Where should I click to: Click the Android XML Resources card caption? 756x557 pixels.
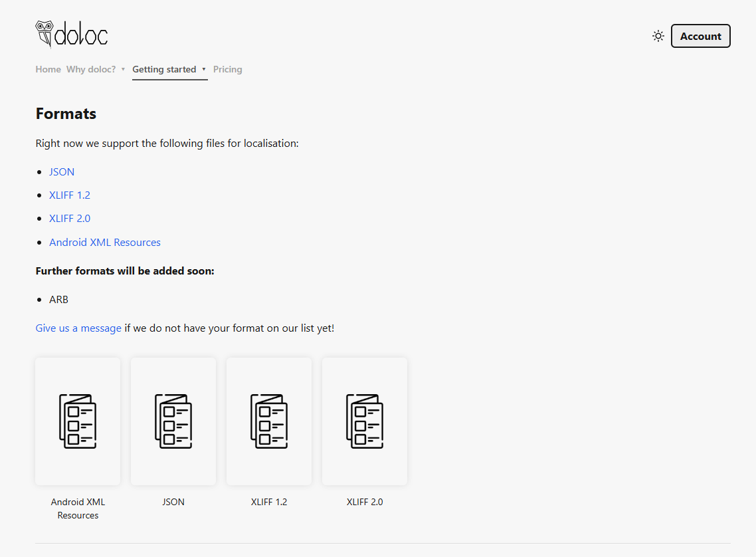point(78,508)
